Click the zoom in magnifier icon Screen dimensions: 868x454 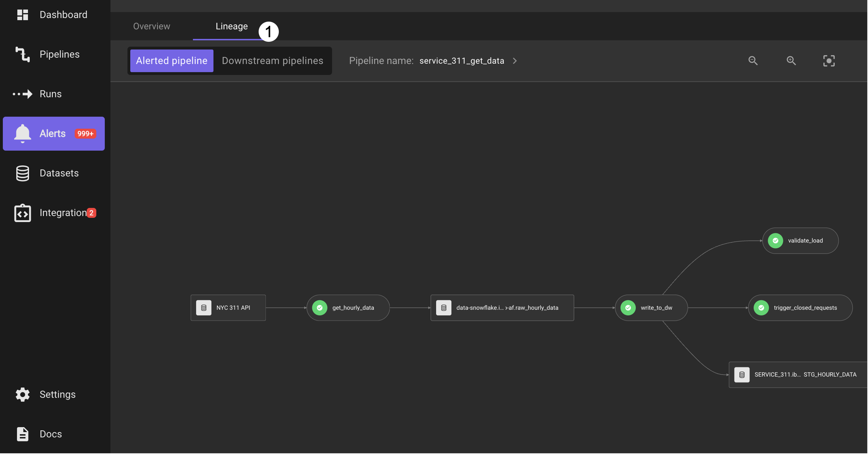pos(792,61)
